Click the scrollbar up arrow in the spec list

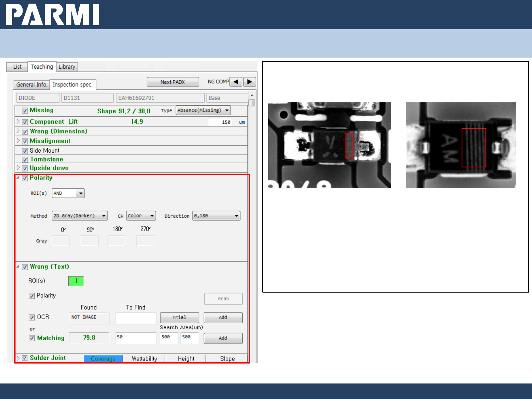(252, 95)
